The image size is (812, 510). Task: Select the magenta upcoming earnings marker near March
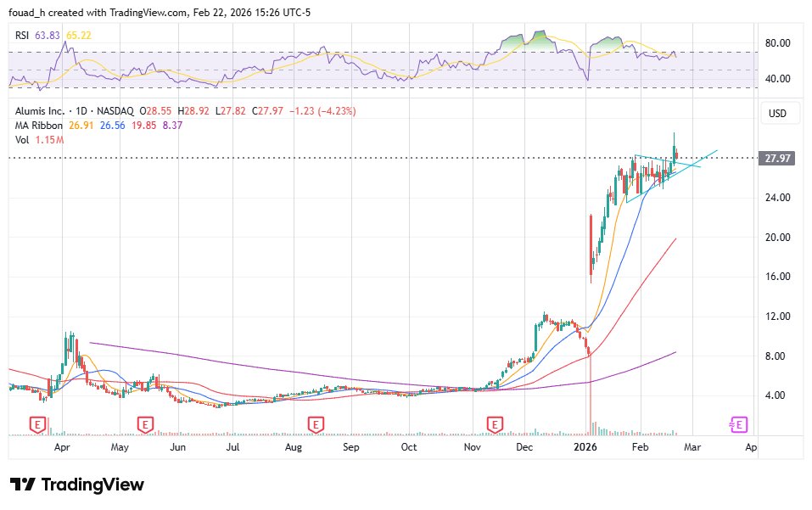737,423
